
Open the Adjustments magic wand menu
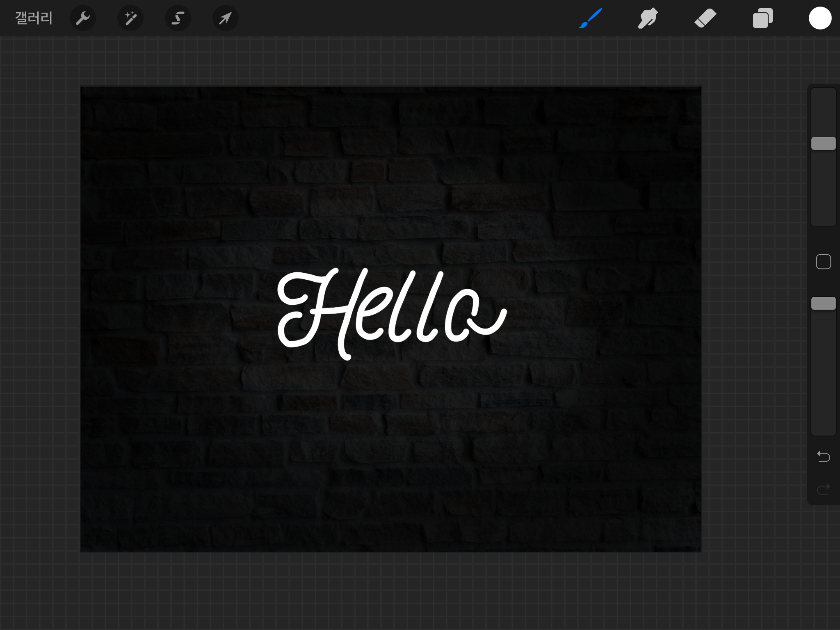[130, 18]
